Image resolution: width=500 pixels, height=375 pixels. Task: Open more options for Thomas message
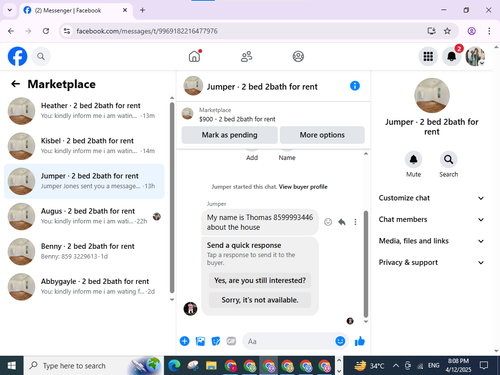click(x=355, y=222)
